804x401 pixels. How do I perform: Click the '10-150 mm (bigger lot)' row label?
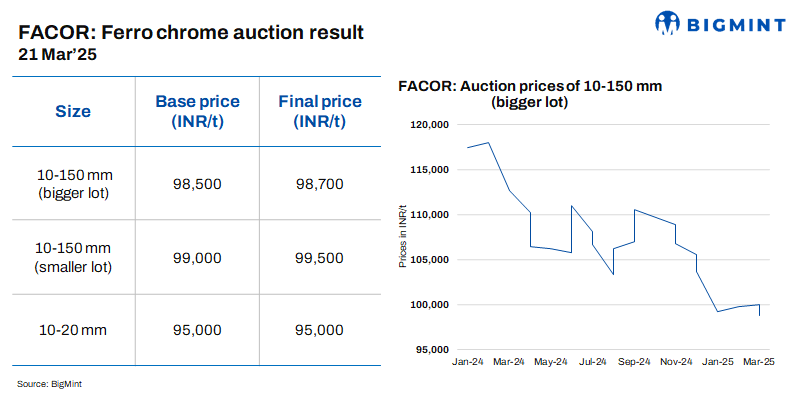(72, 183)
